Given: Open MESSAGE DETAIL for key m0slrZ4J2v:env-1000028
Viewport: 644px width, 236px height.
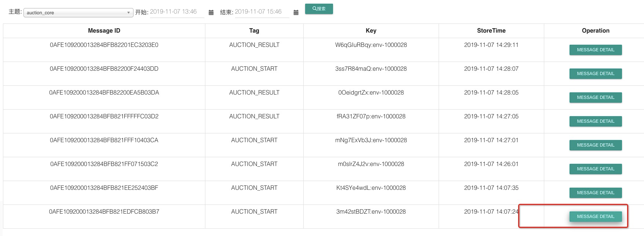Looking at the screenshot, I should coord(595,169).
